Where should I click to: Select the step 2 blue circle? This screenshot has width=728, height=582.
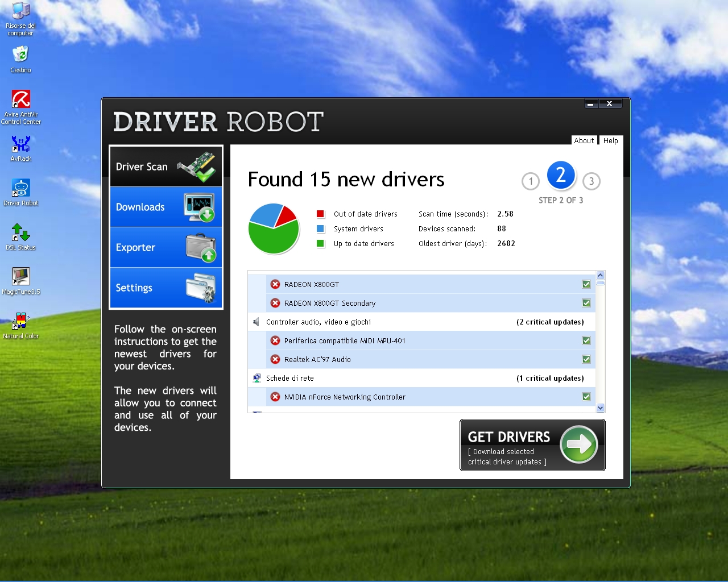(561, 175)
